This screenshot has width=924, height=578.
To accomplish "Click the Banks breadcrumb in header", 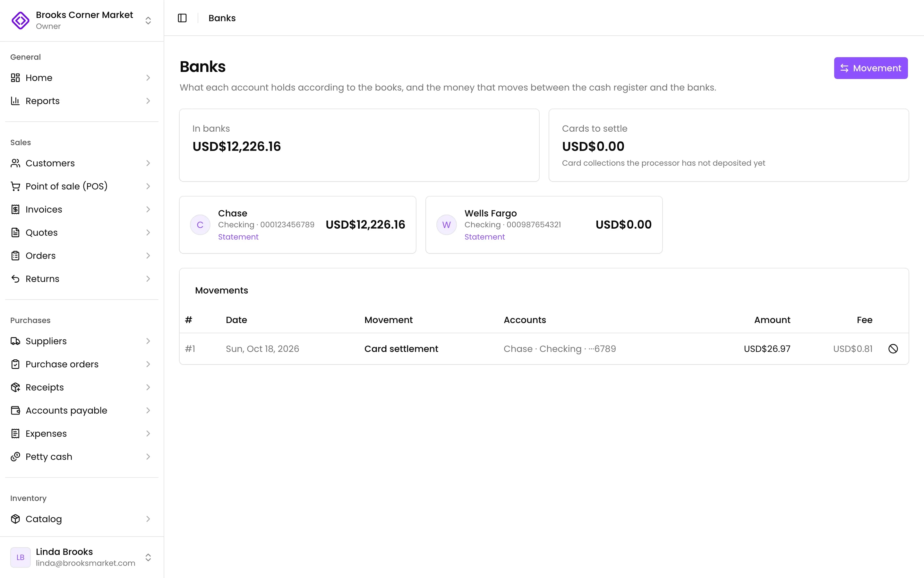I will pos(222,18).
